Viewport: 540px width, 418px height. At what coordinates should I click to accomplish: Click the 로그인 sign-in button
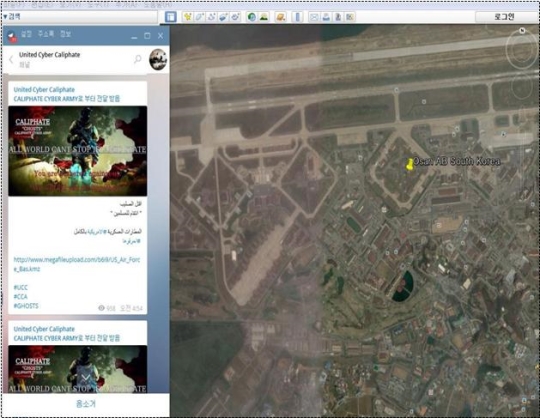tap(504, 17)
